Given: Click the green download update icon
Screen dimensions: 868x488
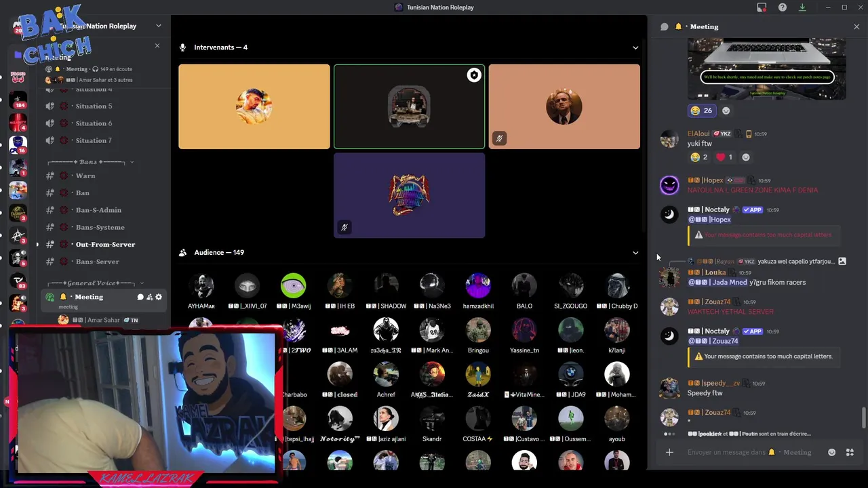Looking at the screenshot, I should (x=803, y=7).
